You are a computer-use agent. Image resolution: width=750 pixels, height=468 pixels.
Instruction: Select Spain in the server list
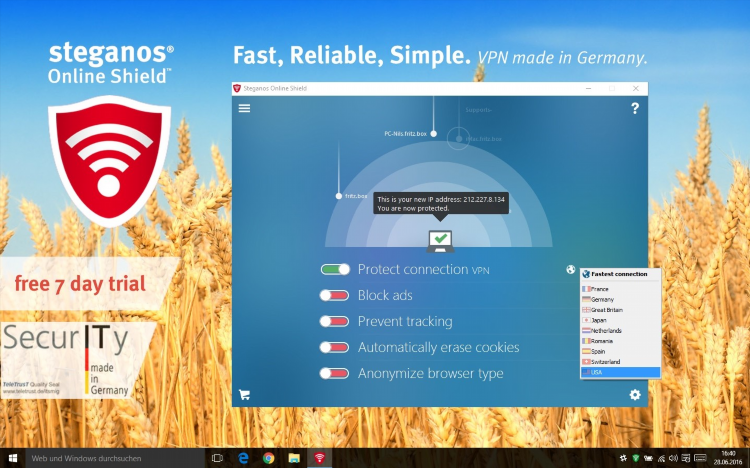pyautogui.click(x=620, y=351)
